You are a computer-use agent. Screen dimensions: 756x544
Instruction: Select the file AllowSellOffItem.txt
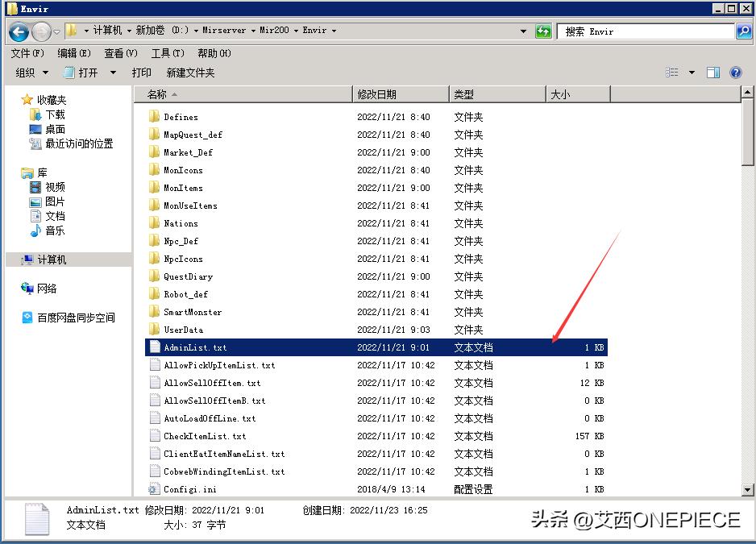212,383
